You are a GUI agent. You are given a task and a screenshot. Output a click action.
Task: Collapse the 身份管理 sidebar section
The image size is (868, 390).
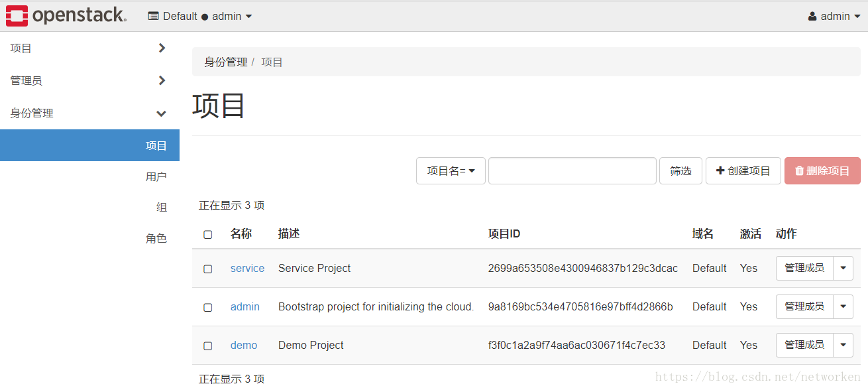point(89,113)
